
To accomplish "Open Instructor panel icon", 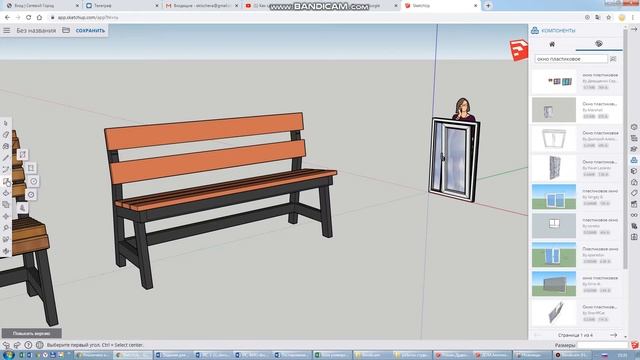I will 634,149.
